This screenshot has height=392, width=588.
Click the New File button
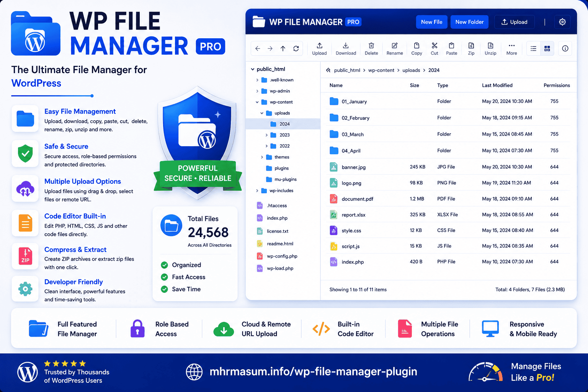point(431,22)
